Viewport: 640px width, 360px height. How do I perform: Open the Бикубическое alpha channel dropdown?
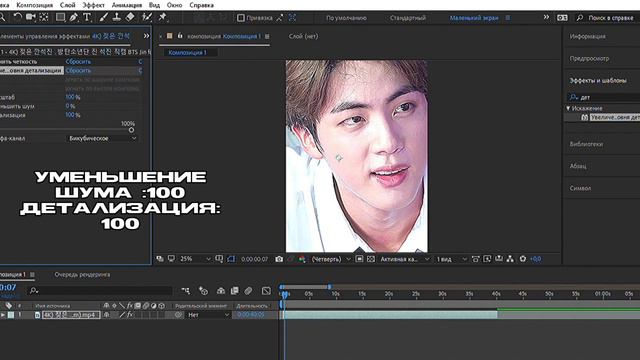pyautogui.click(x=102, y=138)
